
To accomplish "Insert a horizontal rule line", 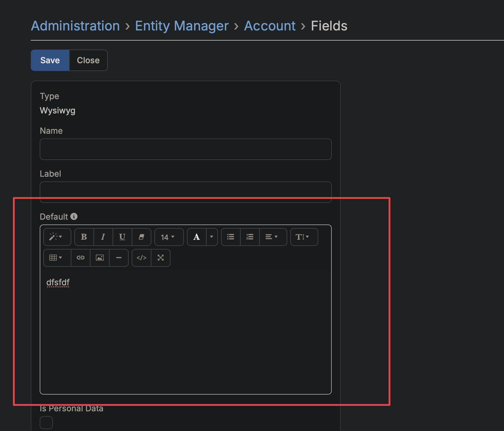I will (119, 258).
